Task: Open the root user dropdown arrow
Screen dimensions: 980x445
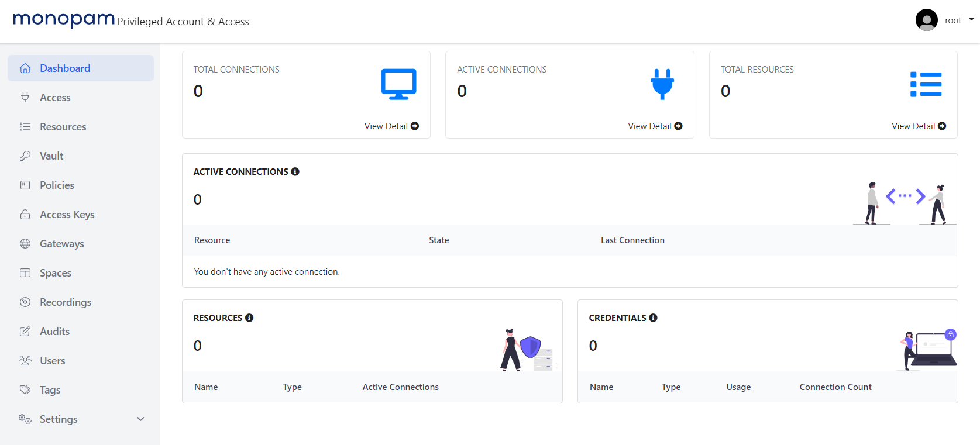Action: click(971, 20)
